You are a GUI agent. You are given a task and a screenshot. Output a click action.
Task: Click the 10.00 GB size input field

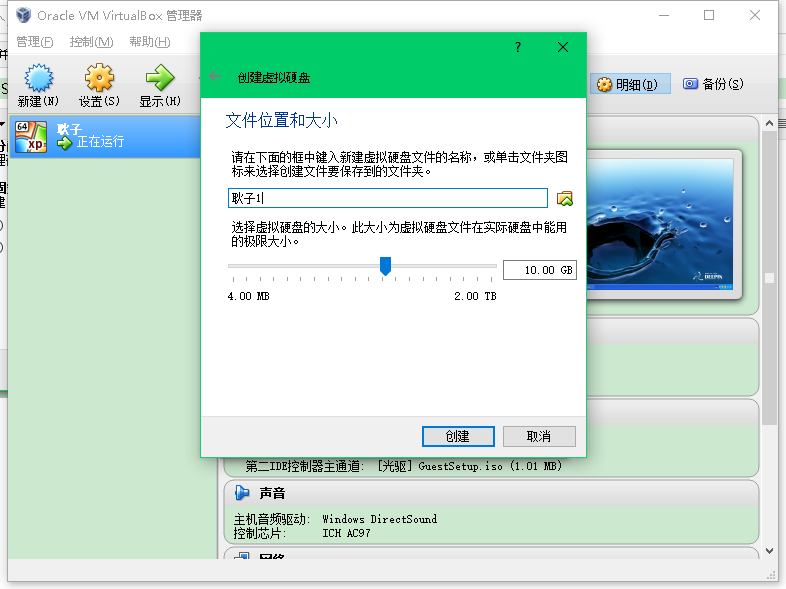coord(539,270)
